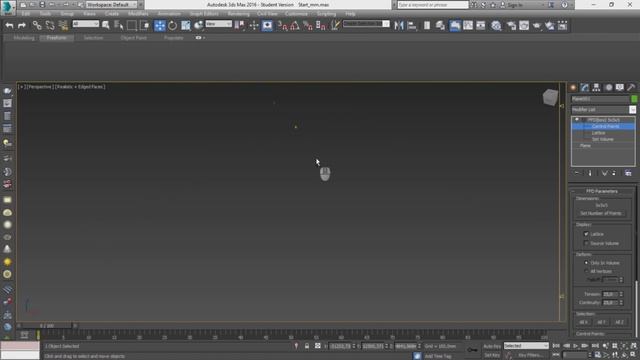The height and width of the screenshot is (360, 640).
Task: Toggle the Lattice display checkbox
Action: 586,234
